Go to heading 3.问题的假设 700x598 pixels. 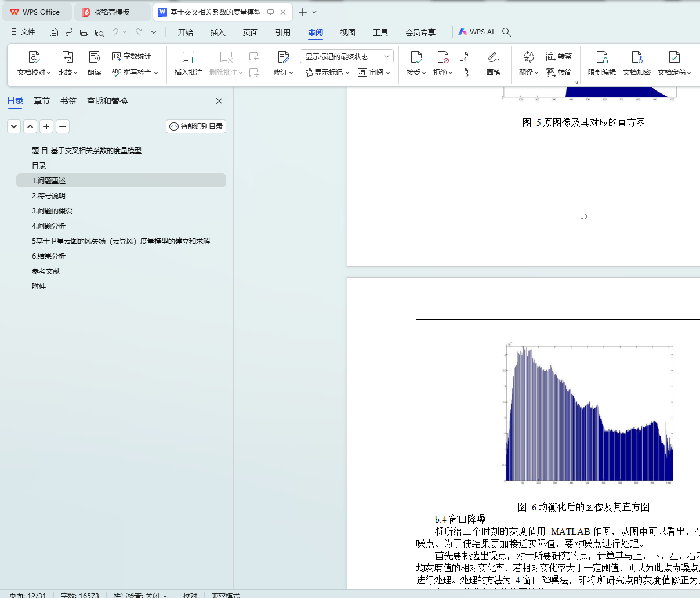(x=52, y=211)
